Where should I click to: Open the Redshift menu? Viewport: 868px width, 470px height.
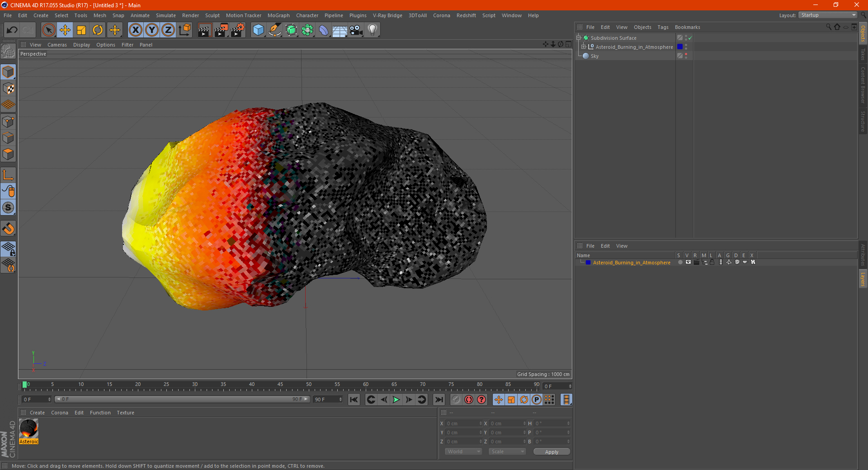466,15
